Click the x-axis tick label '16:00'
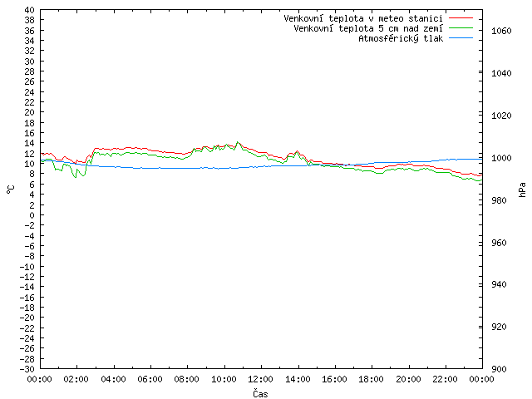Screen dimensions: 532x399 click(x=334, y=379)
